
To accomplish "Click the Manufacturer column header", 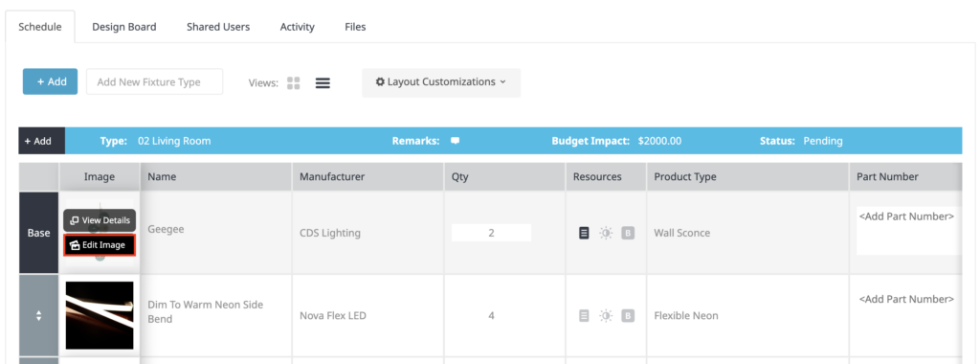I will click(368, 177).
